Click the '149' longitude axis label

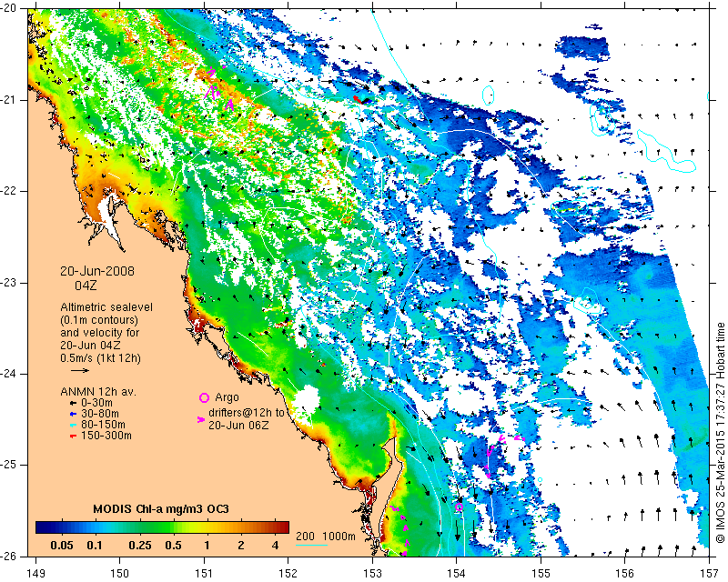[35, 574]
